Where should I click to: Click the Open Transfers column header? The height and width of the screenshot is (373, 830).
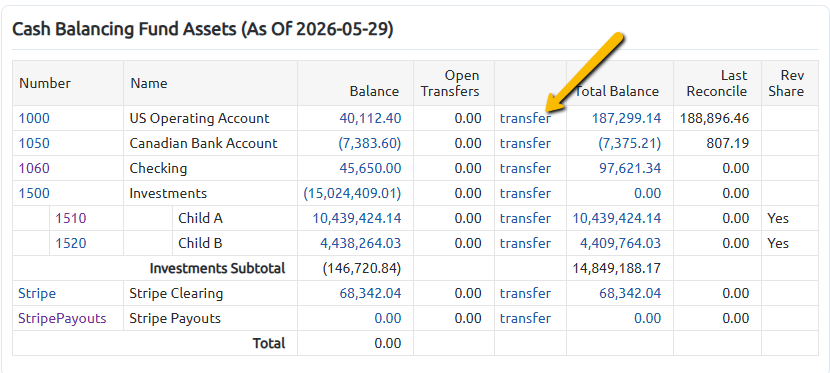(454, 84)
